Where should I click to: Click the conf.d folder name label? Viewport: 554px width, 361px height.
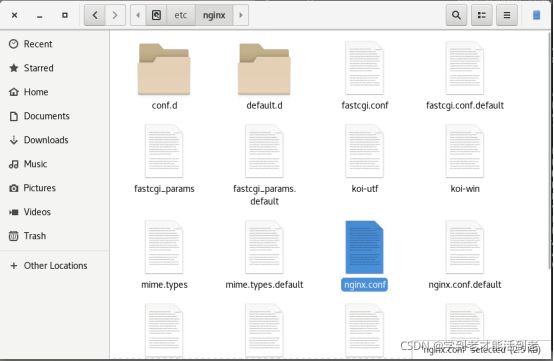tap(164, 105)
